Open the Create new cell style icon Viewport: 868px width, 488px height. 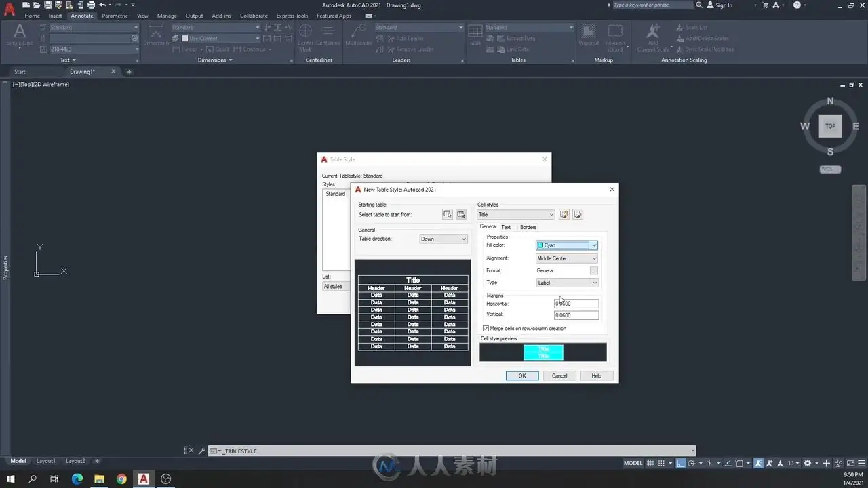564,214
